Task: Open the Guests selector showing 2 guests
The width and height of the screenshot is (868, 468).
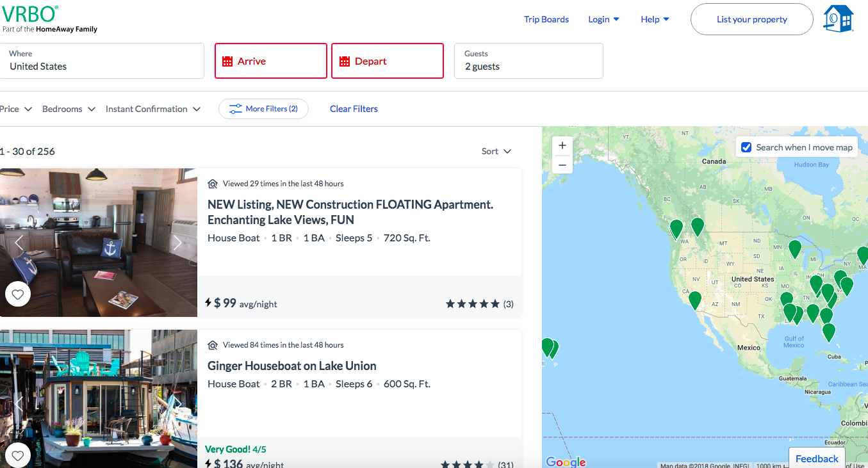Action: 528,61
